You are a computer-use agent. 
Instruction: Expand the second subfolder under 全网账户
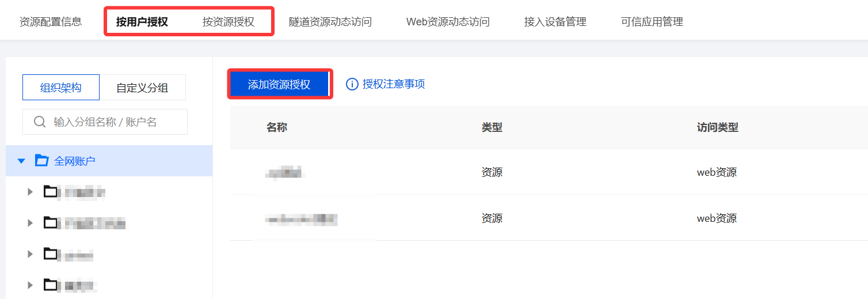[x=31, y=223]
